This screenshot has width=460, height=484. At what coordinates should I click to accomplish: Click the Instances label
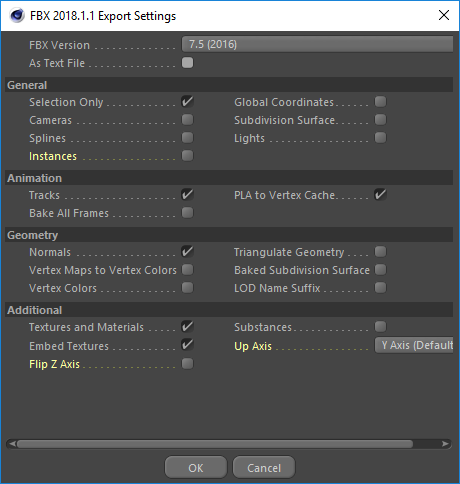click(53, 156)
